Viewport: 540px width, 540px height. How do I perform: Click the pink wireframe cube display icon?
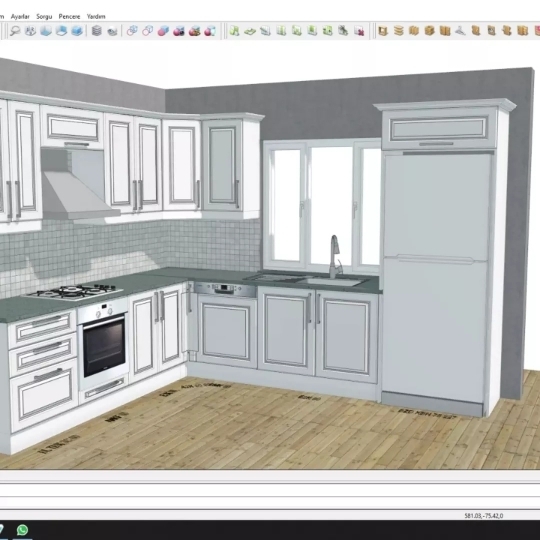click(147, 31)
